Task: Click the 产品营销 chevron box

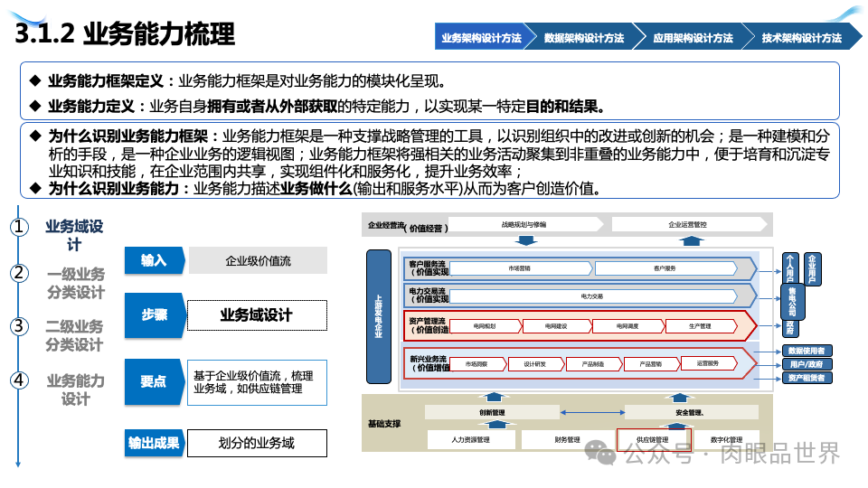Action: coord(652,364)
